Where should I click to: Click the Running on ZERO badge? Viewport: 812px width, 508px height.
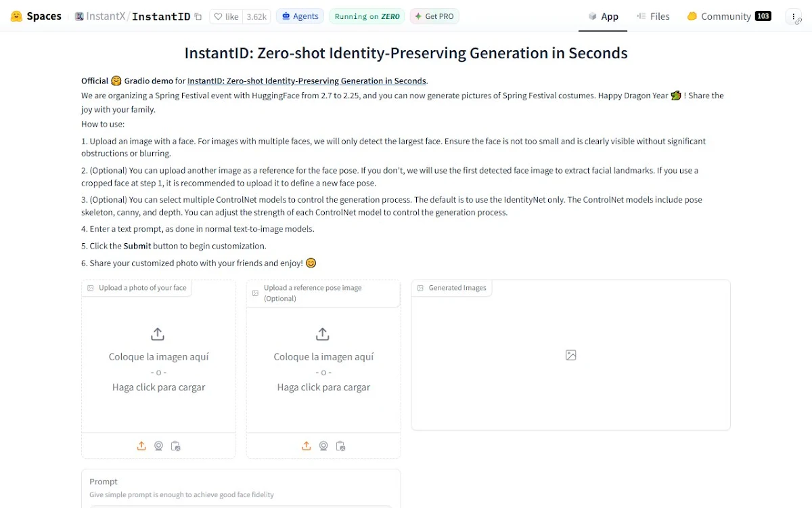tap(367, 16)
